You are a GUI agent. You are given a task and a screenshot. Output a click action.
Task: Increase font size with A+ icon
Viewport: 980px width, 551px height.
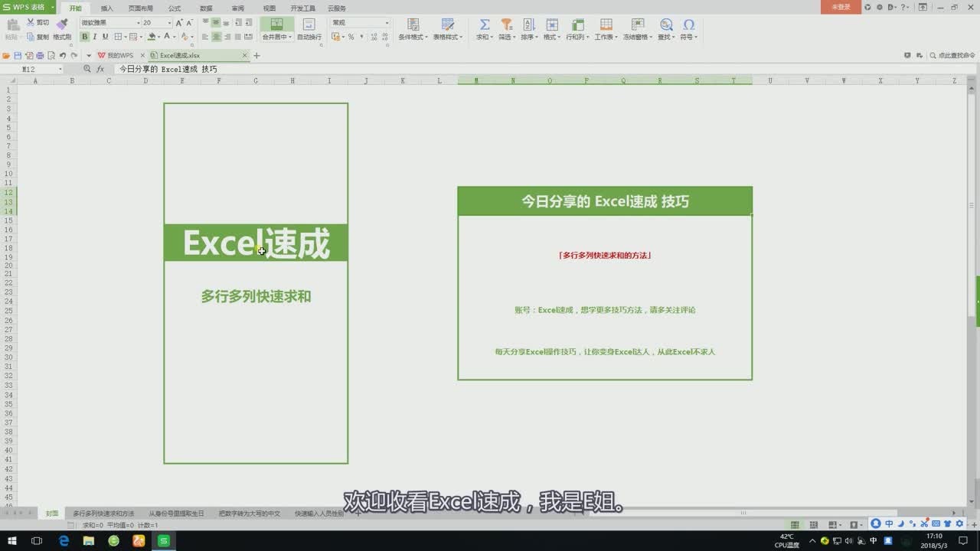coord(179,23)
